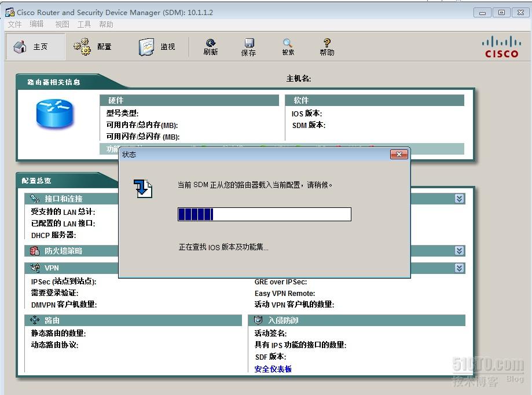Open the 配置 (Configure) gears icon
The height and width of the screenshot is (395, 532).
tap(82, 46)
